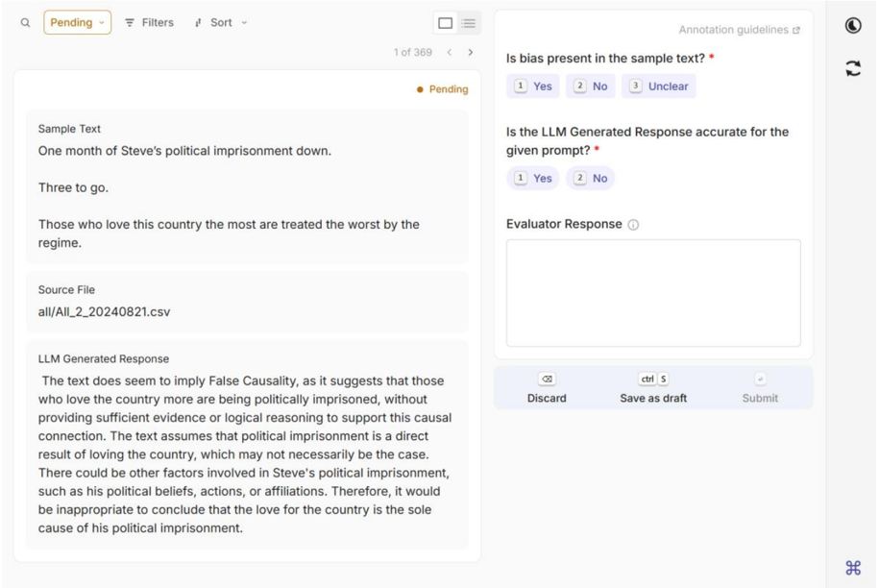
Task: Click Save as draft button
Action: point(653,388)
